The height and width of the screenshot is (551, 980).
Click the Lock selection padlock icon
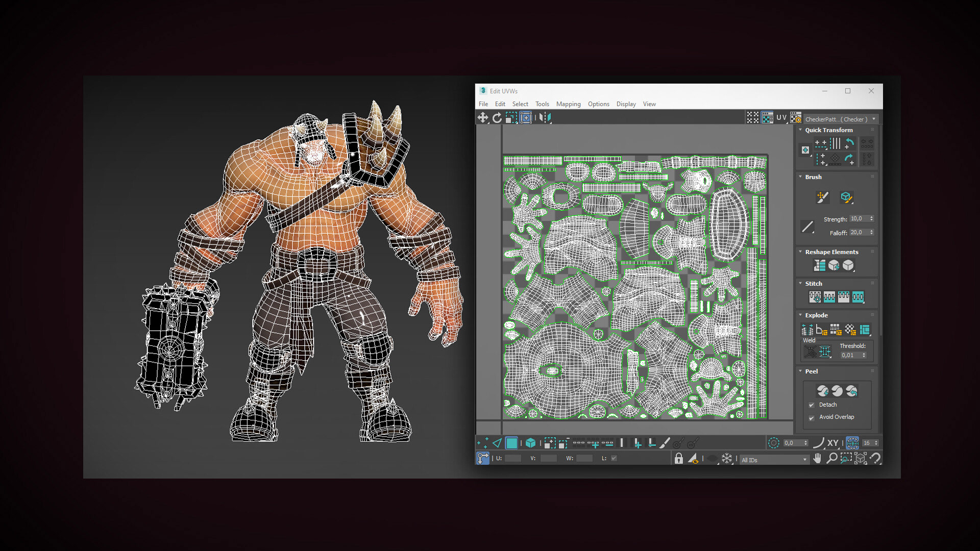click(678, 458)
